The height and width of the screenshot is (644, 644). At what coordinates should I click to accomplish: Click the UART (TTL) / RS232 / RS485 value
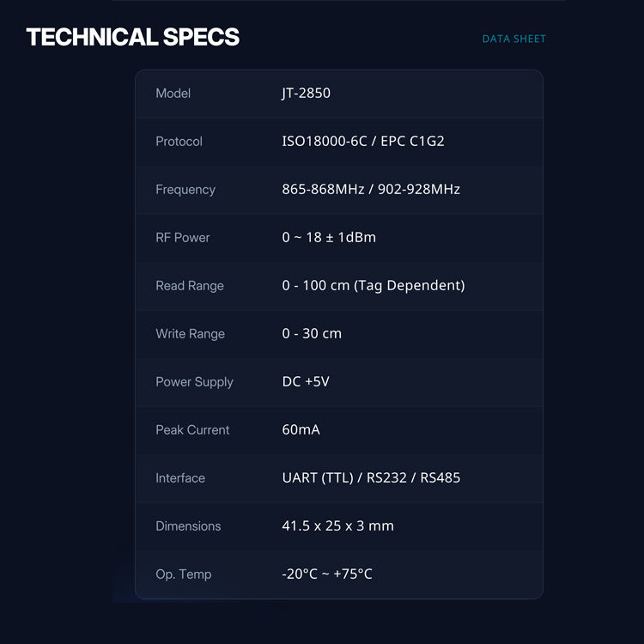[371, 477]
